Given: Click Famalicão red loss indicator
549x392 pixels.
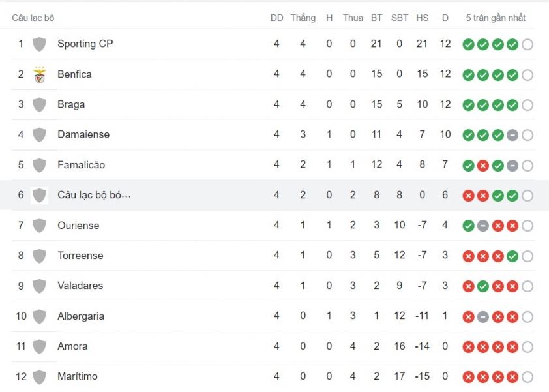Looking at the screenshot, I should click(483, 166).
